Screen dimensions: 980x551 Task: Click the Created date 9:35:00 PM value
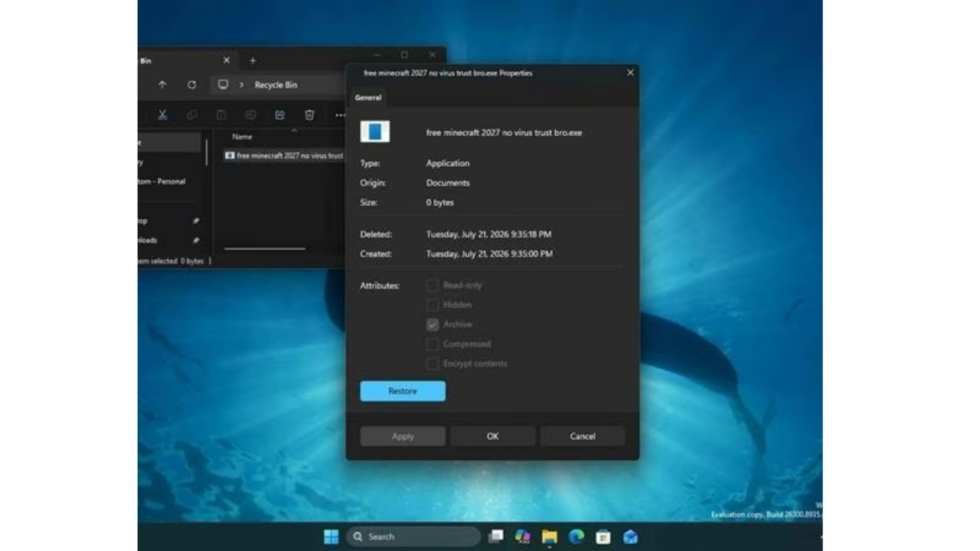[489, 253]
